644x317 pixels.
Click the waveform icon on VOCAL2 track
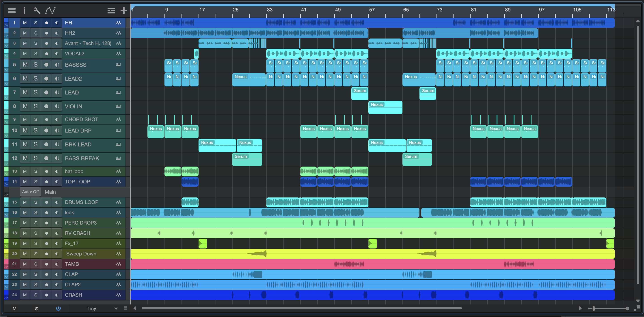(x=118, y=54)
